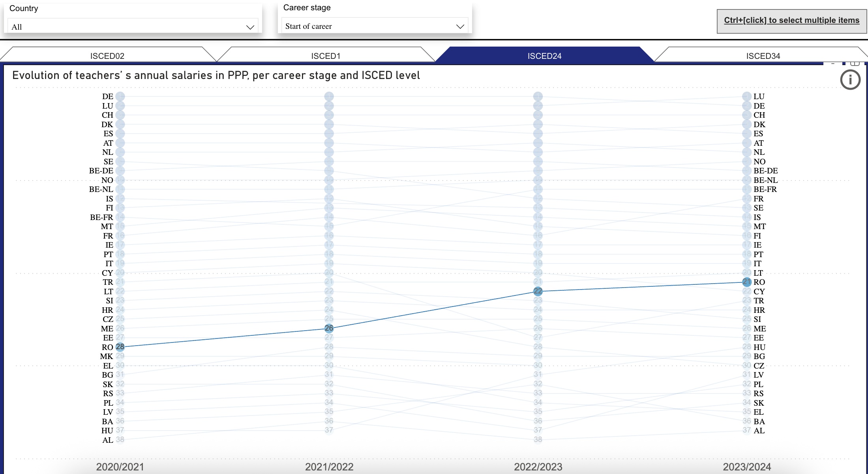The image size is (868, 474).
Task: Switch to the ISCED02 tab
Action: point(107,56)
